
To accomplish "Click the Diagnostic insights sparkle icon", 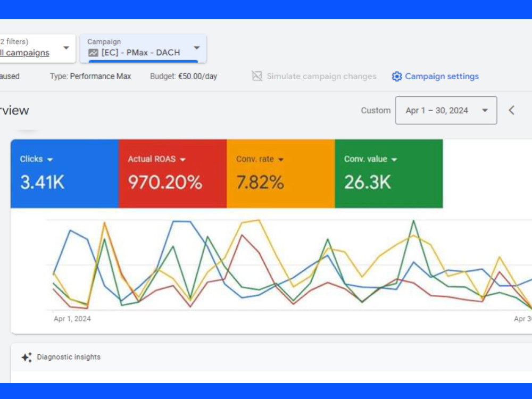I will [x=27, y=358].
